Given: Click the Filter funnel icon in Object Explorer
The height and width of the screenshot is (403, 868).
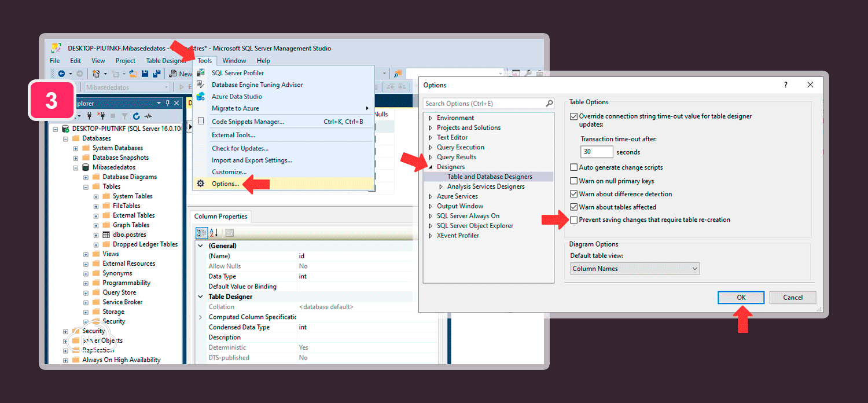Looking at the screenshot, I should [124, 116].
